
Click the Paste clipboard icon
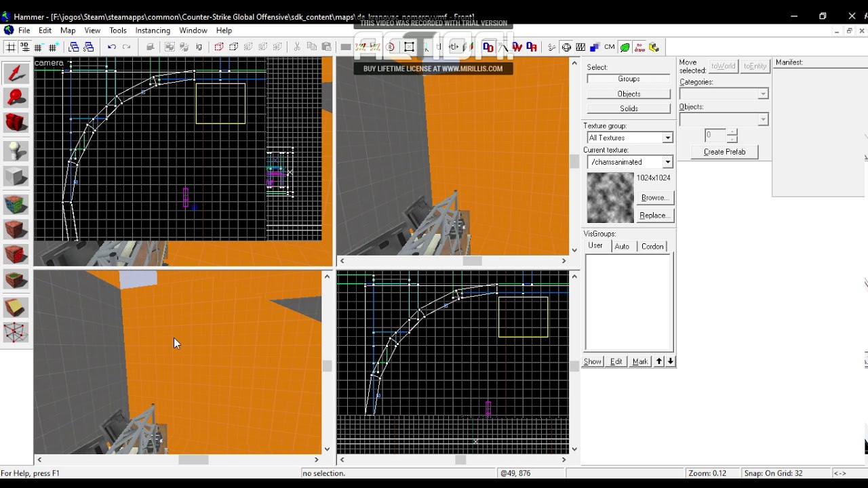tap(326, 47)
